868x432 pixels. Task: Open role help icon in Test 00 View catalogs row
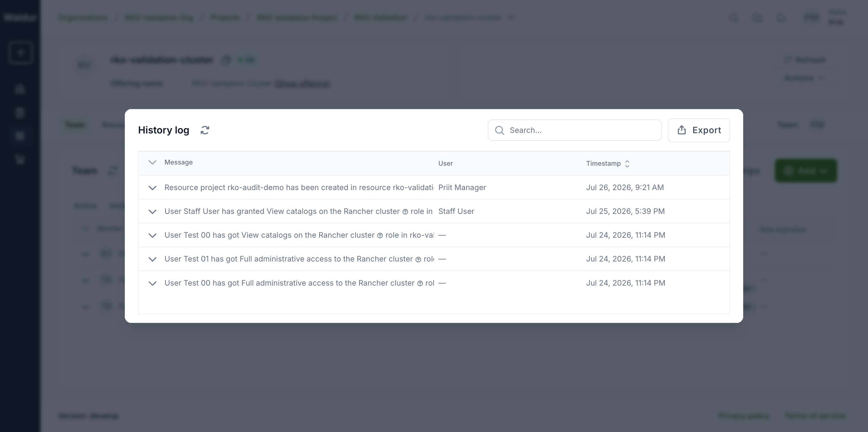click(x=380, y=236)
